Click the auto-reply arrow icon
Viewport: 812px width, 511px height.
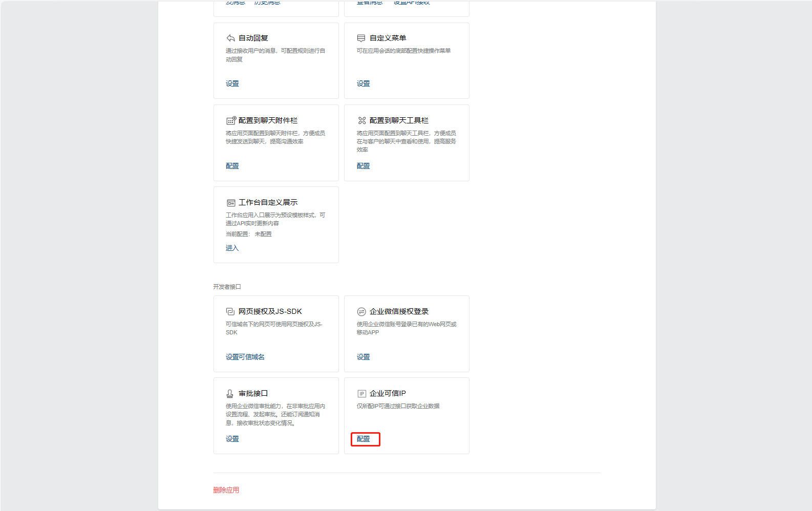(230, 38)
